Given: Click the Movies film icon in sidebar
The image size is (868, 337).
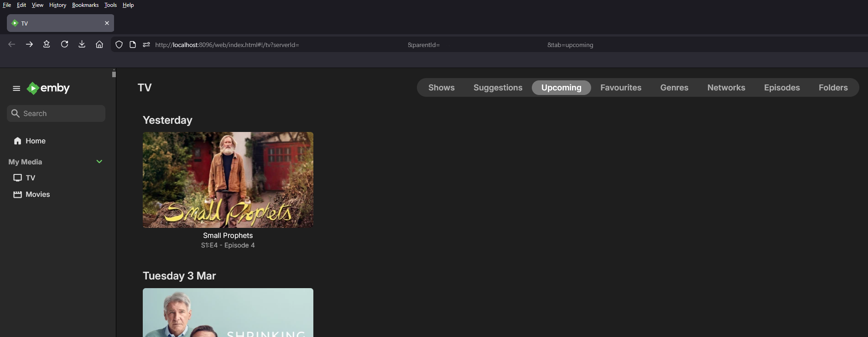Looking at the screenshot, I should (18, 195).
